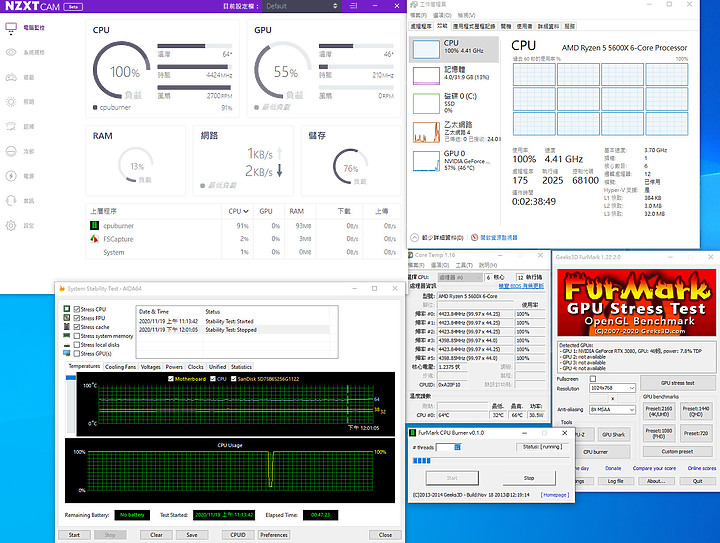Toggle SanDisk graph checkbox in AIDA64
The width and height of the screenshot is (720, 543).
(233, 379)
